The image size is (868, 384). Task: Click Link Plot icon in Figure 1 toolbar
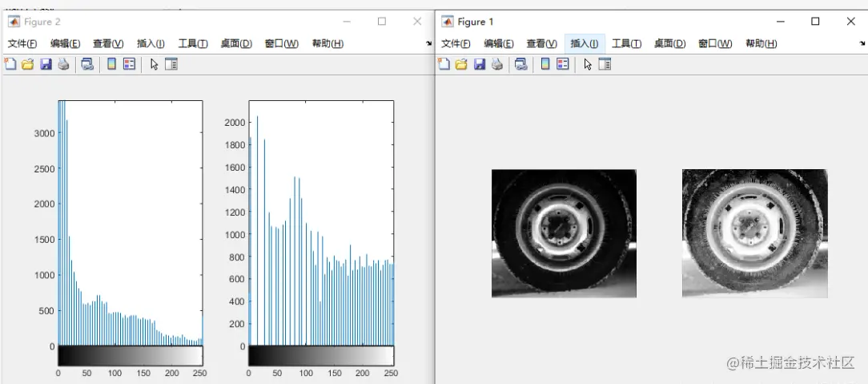coord(521,64)
